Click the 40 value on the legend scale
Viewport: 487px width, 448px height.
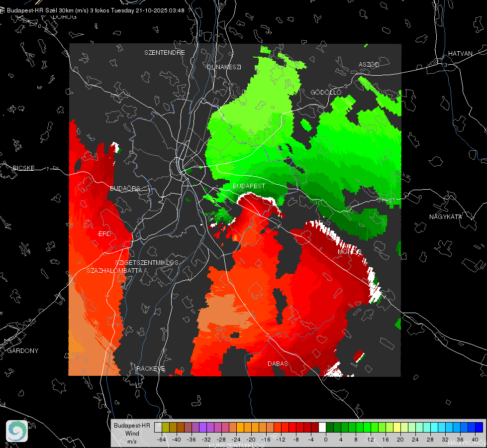pos(475,440)
